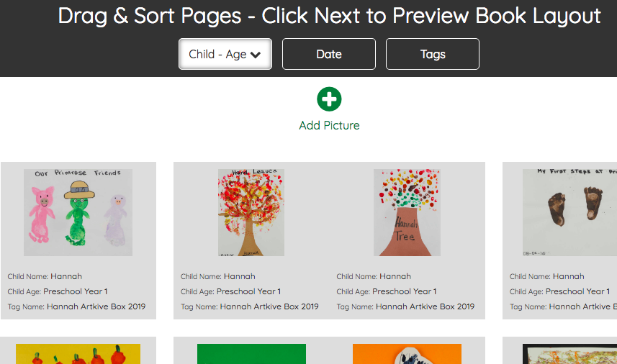The image size is (617, 364).
Task: Click Tag Name under Hannah Tree picture
Action: [x=405, y=306]
